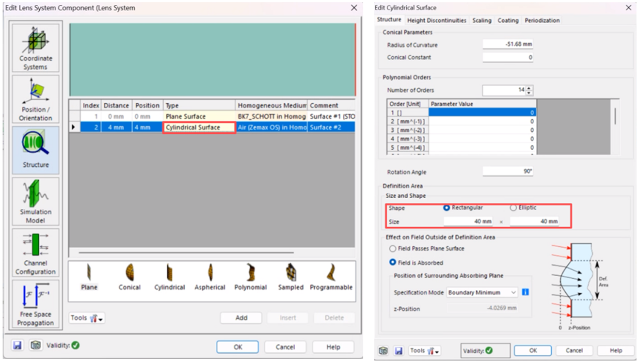Expand the Tools menu in Lens System dialog

[x=87, y=318]
